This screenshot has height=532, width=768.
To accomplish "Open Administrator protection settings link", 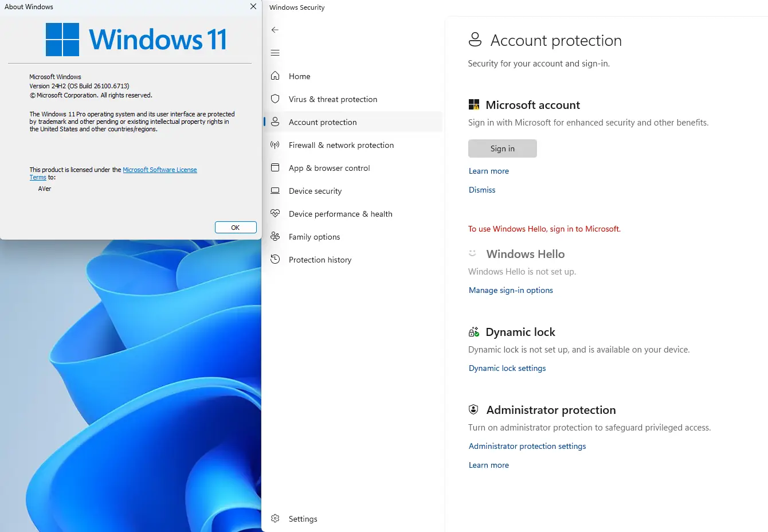I will pos(527,446).
